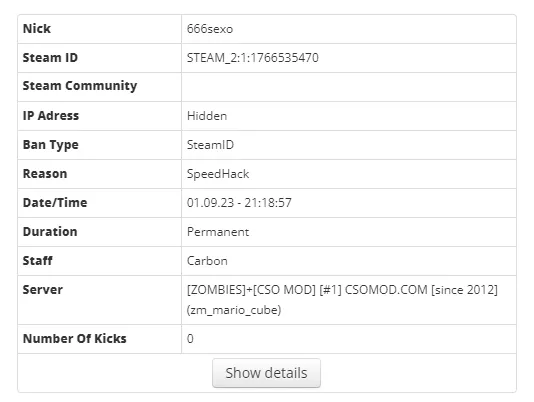Click the staff name Carbon
The width and height of the screenshot is (534, 402).
coord(207,261)
